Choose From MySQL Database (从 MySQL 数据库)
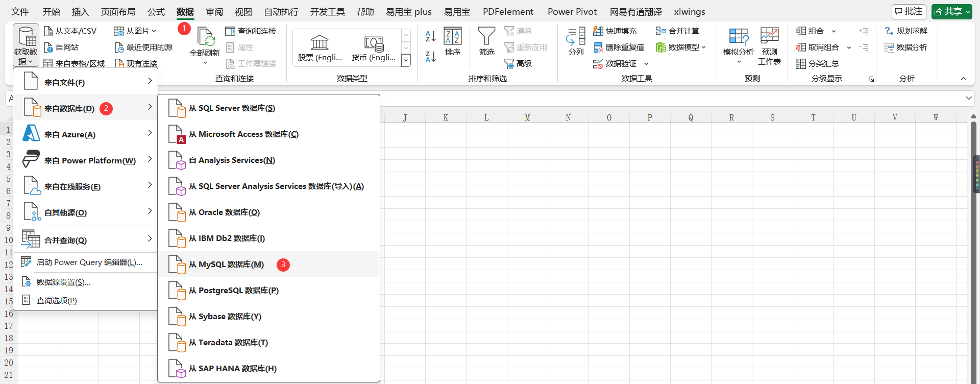Image resolution: width=980 pixels, height=384 pixels. coord(269,264)
